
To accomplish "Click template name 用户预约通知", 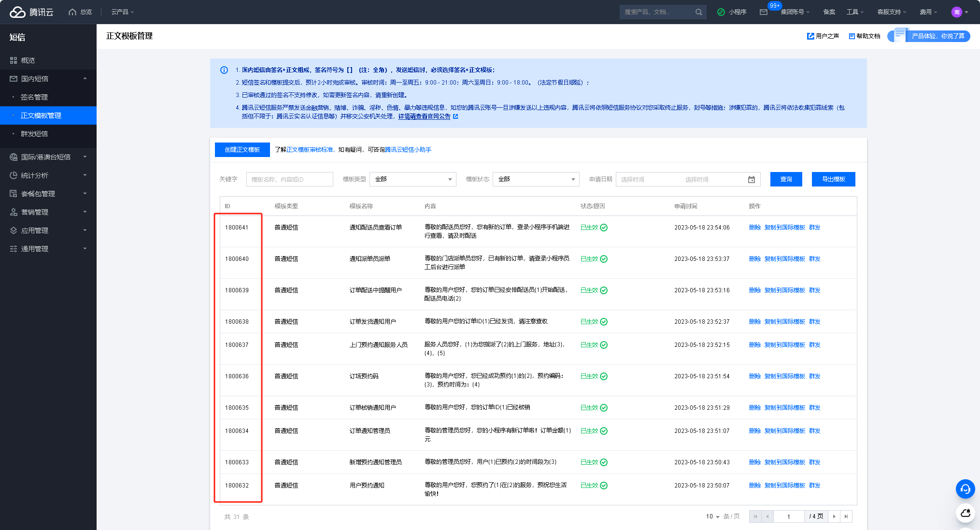I will coord(367,486).
